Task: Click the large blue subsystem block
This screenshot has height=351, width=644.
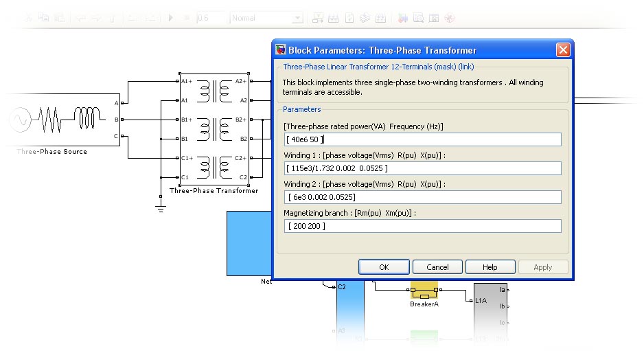Action: point(249,244)
